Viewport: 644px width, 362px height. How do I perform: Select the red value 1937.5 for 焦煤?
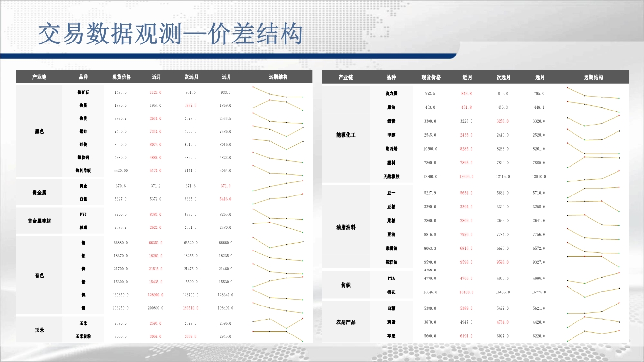(190, 105)
